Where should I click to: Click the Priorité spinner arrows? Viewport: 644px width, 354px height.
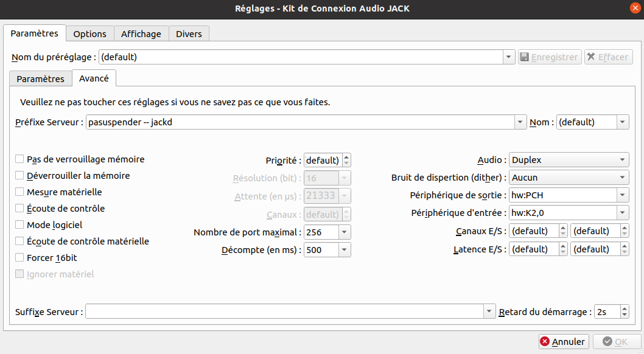(346, 161)
